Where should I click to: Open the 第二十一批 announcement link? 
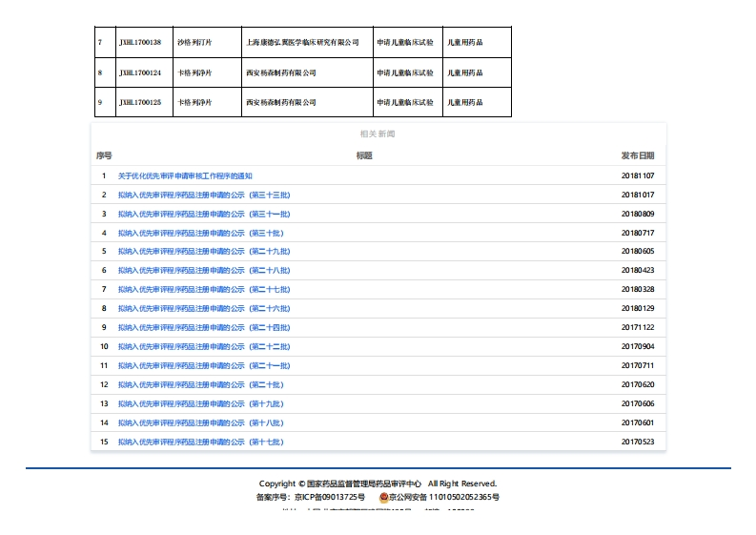pos(203,366)
